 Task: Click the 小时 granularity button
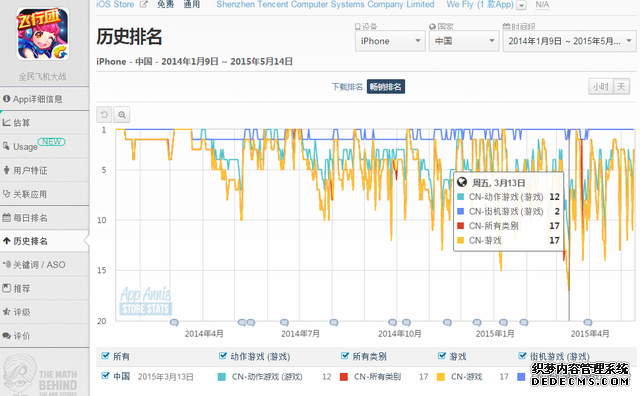click(600, 87)
